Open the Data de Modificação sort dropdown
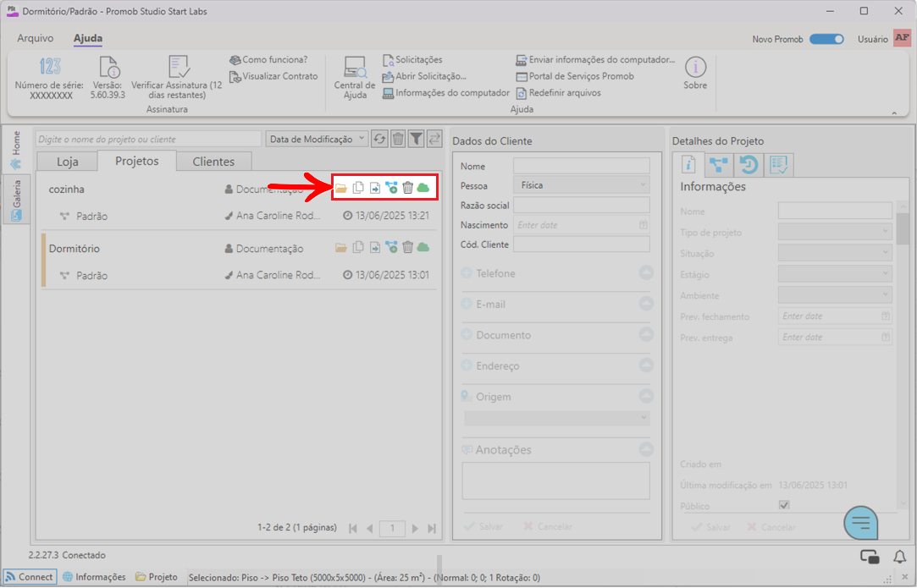This screenshot has height=588, width=917. (317, 139)
